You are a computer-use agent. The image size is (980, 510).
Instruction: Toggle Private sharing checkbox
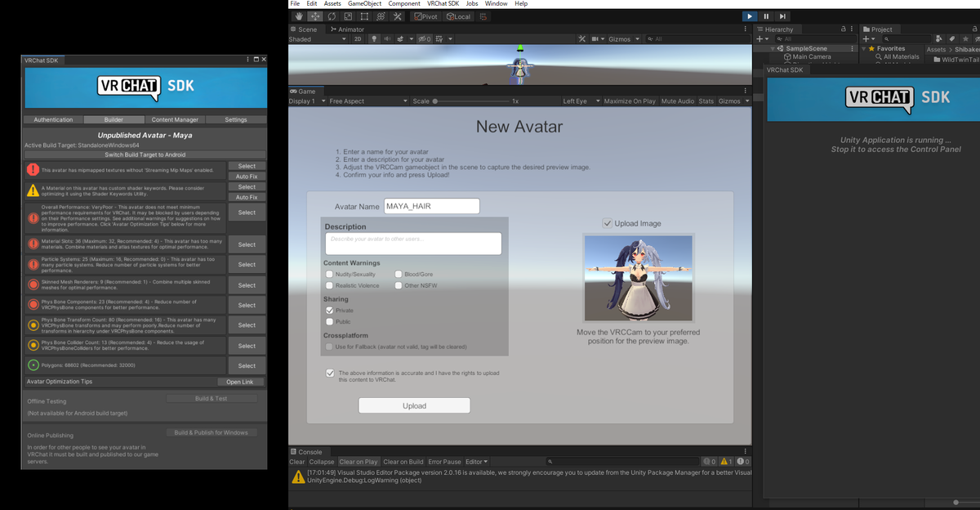coord(329,311)
